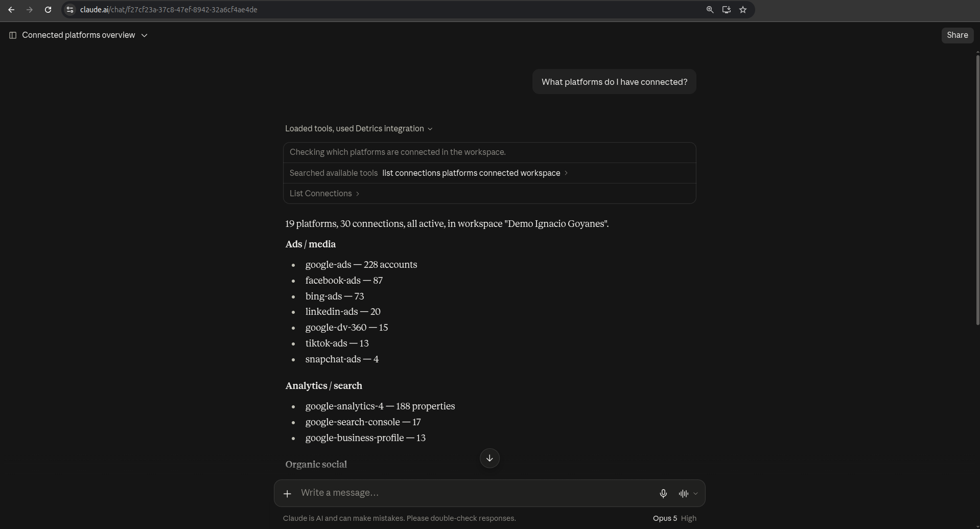Viewport: 980px width, 529px height.
Task: Focus the Write a message input field
Action: tap(475, 493)
